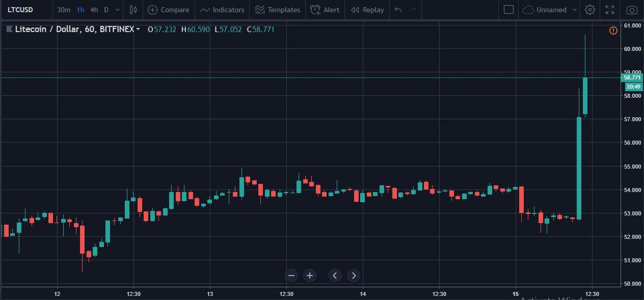Image resolution: width=644 pixels, height=300 pixels.
Task: Click 51.000 on the price axis
Action: pos(632,260)
